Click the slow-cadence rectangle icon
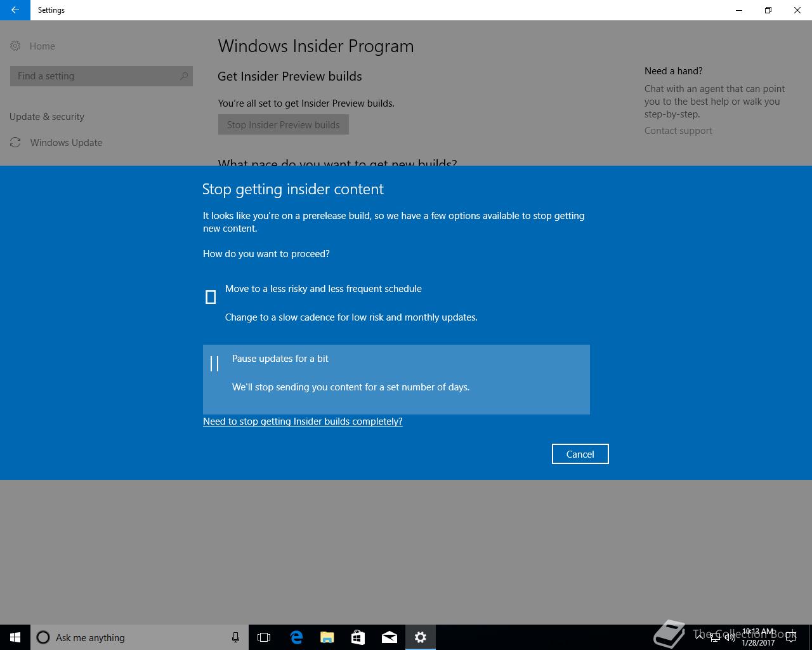Screen dimensions: 812x650 click(211, 296)
